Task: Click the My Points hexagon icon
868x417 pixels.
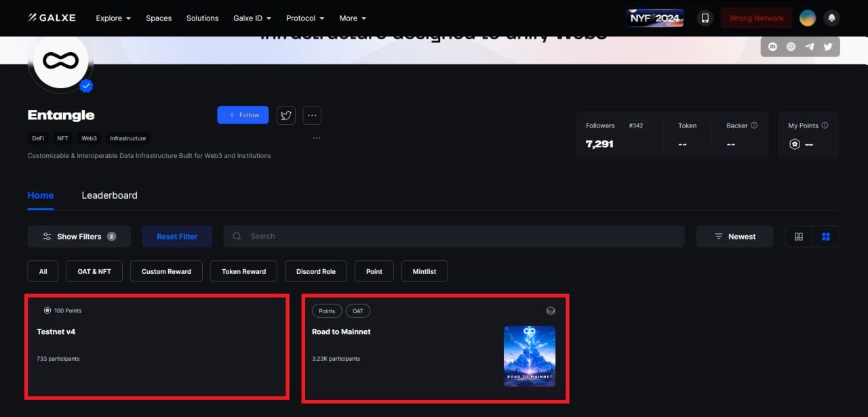Action: pyautogui.click(x=794, y=144)
